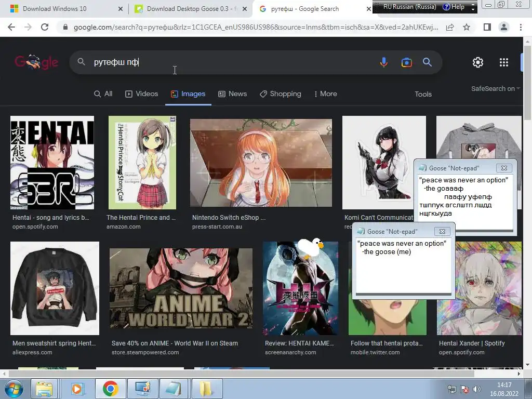Expand the More search options
The image size is (532, 399).
point(325,94)
